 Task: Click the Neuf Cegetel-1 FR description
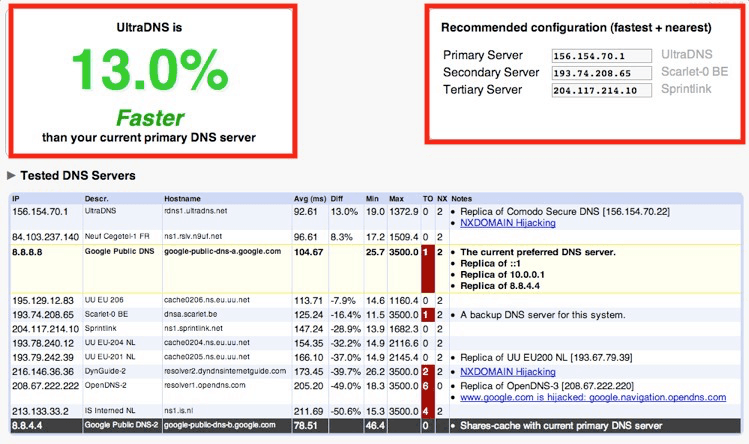[x=117, y=236]
